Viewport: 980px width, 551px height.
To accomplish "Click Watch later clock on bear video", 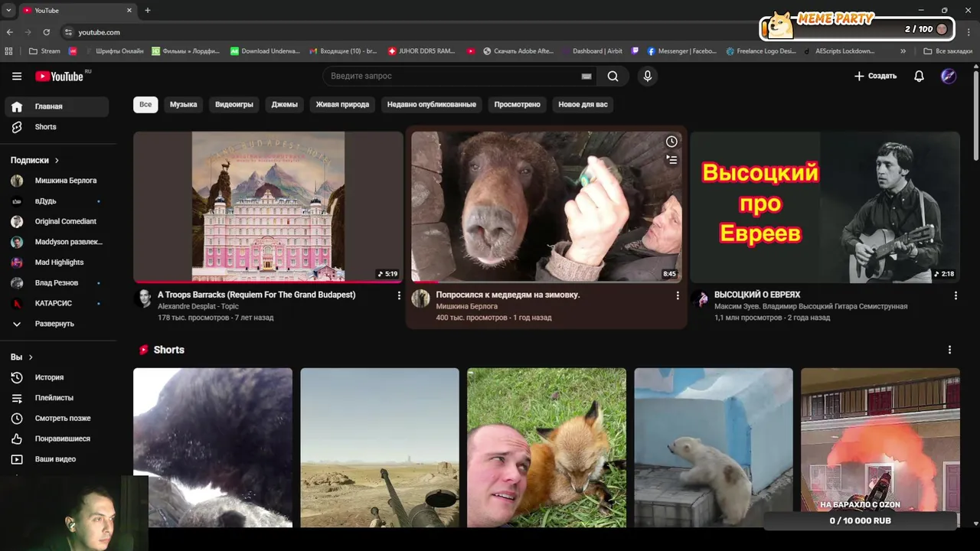I will [671, 142].
